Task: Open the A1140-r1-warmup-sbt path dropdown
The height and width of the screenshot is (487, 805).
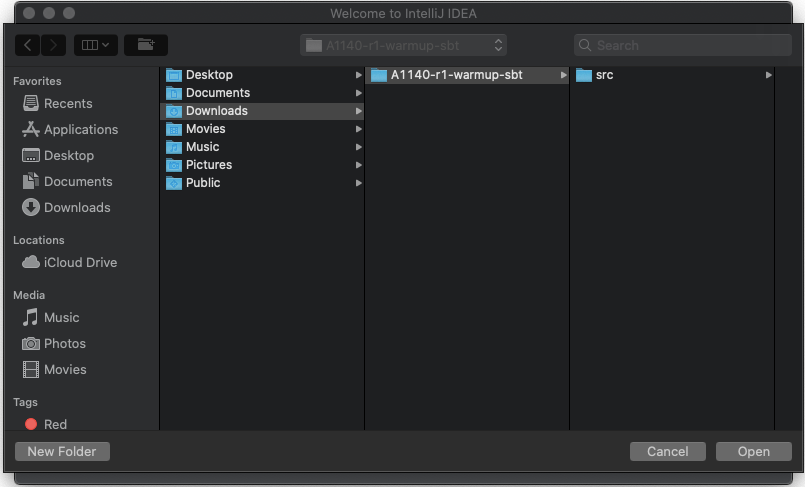Action: point(404,45)
